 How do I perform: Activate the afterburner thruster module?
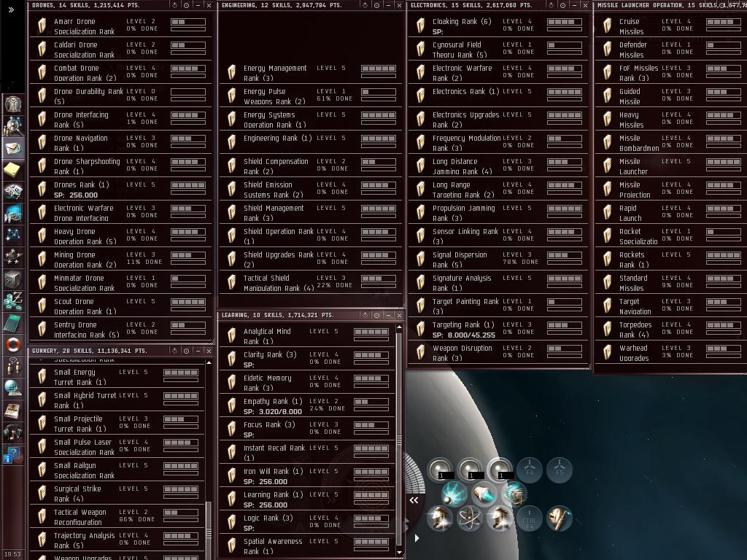[484, 494]
